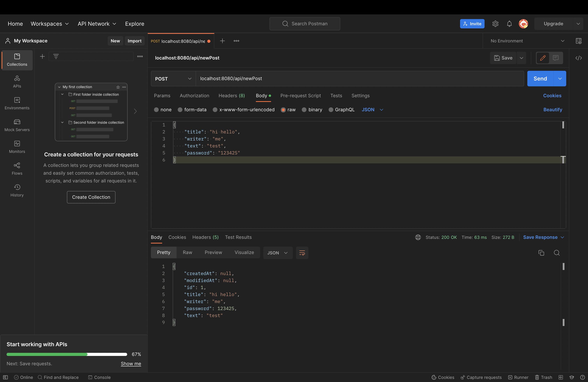Open the Collections sidebar panel
The height and width of the screenshot is (382, 588).
tap(17, 60)
